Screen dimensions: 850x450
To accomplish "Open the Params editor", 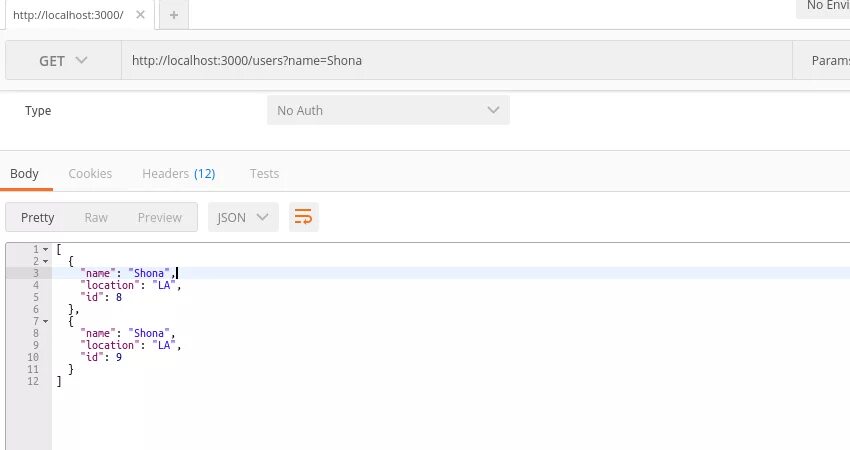I will click(827, 61).
